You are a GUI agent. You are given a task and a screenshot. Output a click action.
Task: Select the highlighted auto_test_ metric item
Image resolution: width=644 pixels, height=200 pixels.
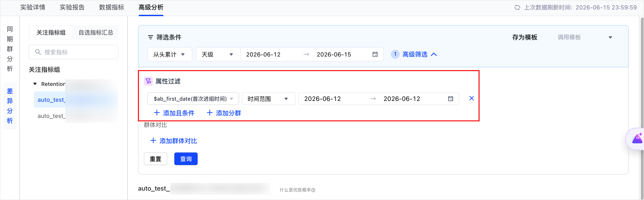[x=76, y=100]
